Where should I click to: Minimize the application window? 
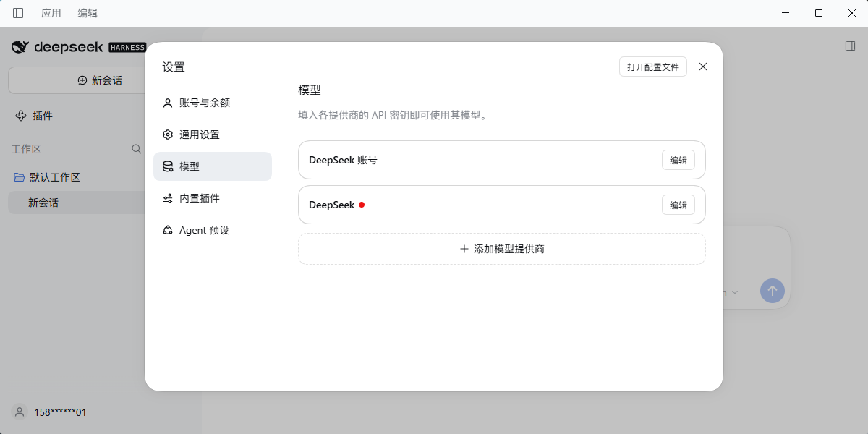pyautogui.click(x=785, y=13)
